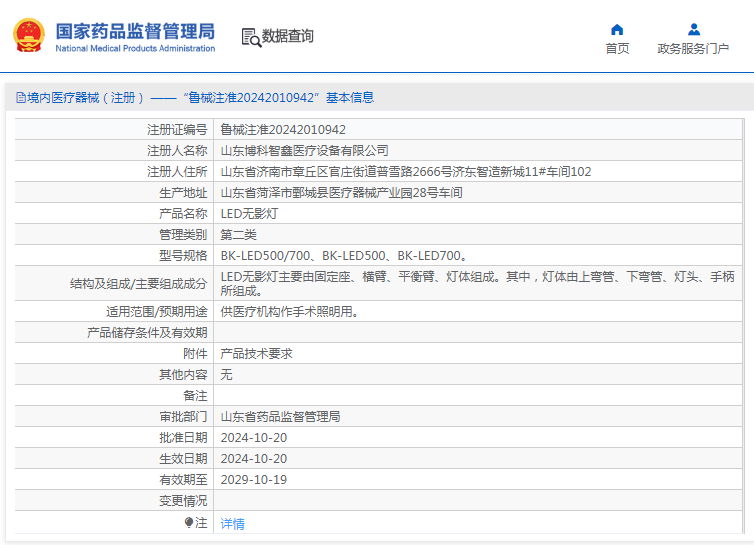Click National Medical Products Administration subtitle
Screen dimensions: 754x545
pos(135,48)
